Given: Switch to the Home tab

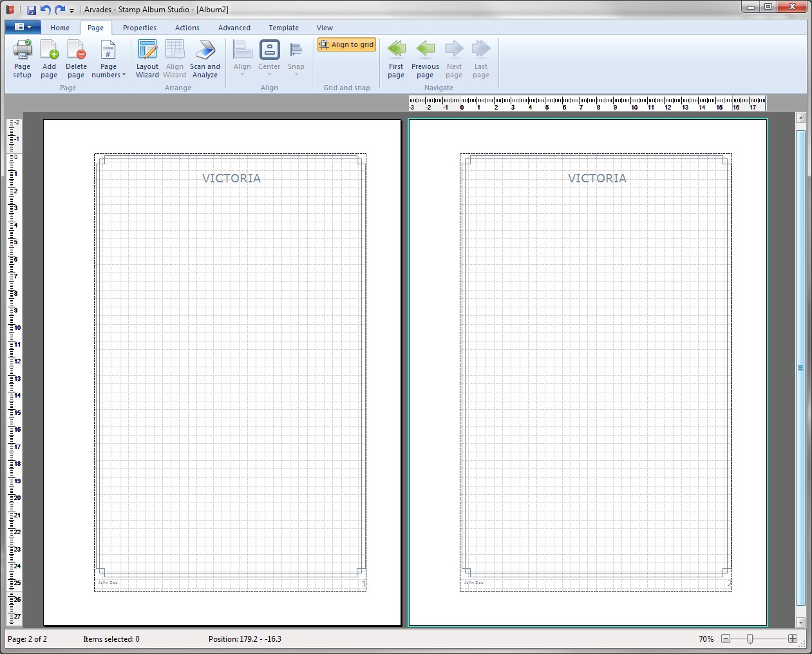Looking at the screenshot, I should click(60, 28).
